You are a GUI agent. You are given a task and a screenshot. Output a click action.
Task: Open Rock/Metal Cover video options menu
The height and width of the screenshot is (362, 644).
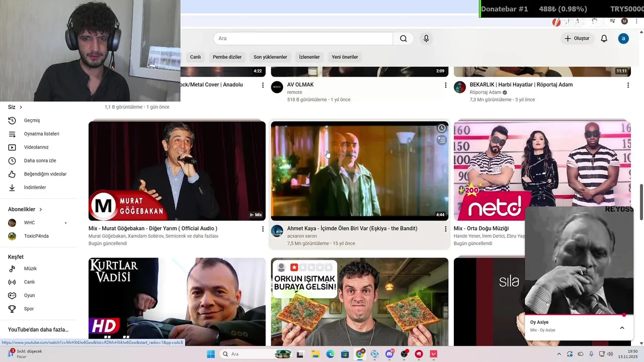[x=263, y=85]
